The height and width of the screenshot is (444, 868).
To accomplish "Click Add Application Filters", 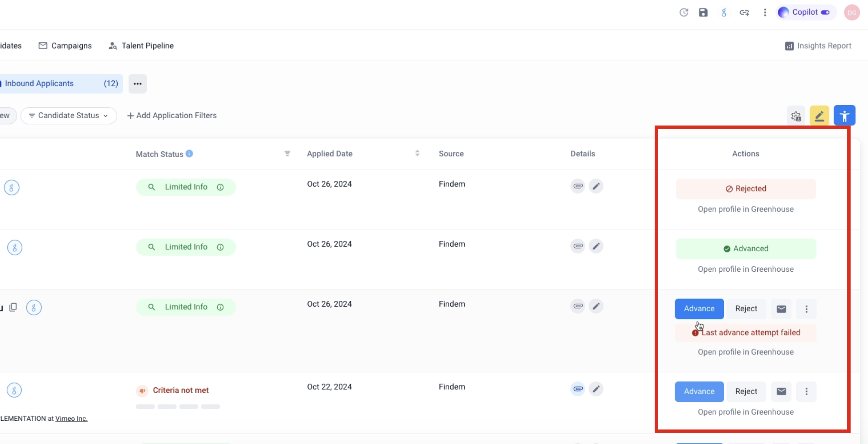I will click(x=172, y=115).
